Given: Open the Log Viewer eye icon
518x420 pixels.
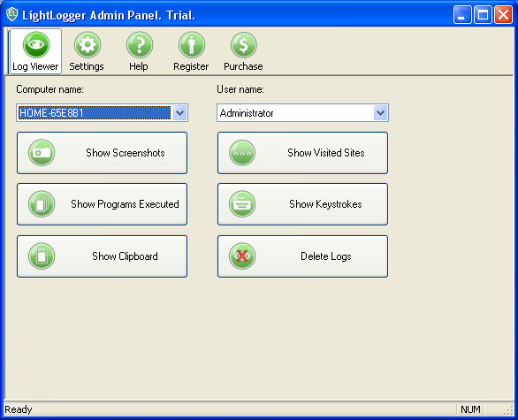Looking at the screenshot, I should coord(36,44).
